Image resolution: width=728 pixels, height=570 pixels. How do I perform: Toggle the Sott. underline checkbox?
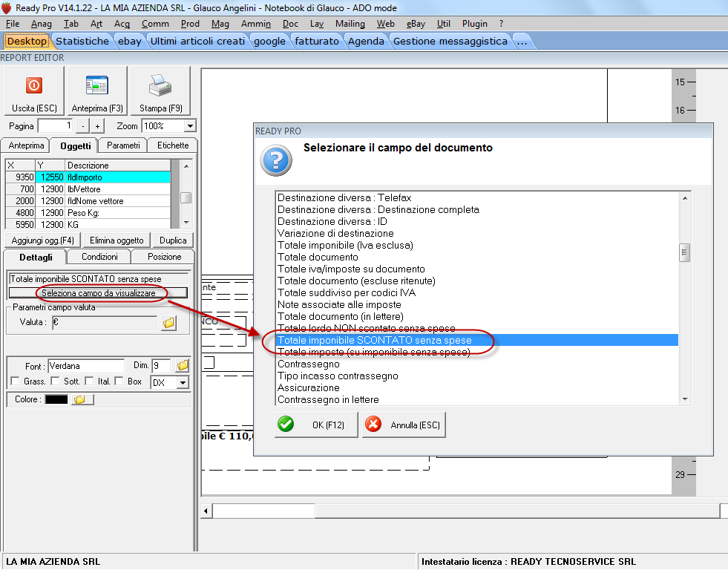pyautogui.click(x=55, y=381)
